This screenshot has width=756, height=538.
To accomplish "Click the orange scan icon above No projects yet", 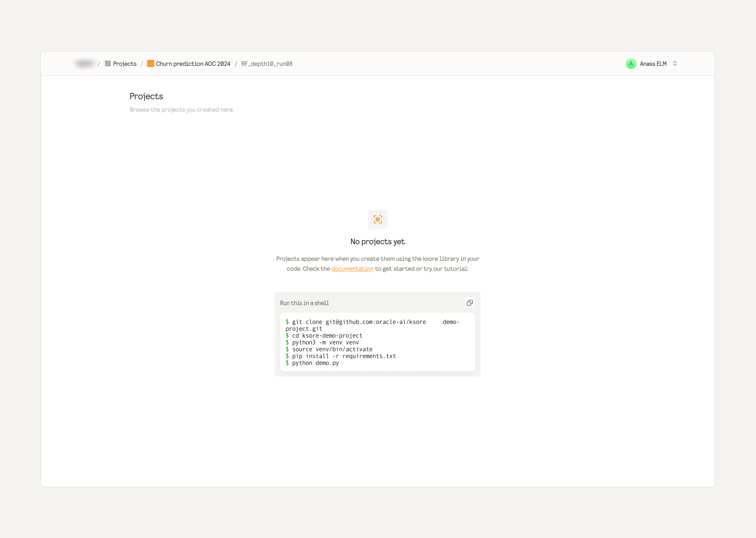I will 377,219.
